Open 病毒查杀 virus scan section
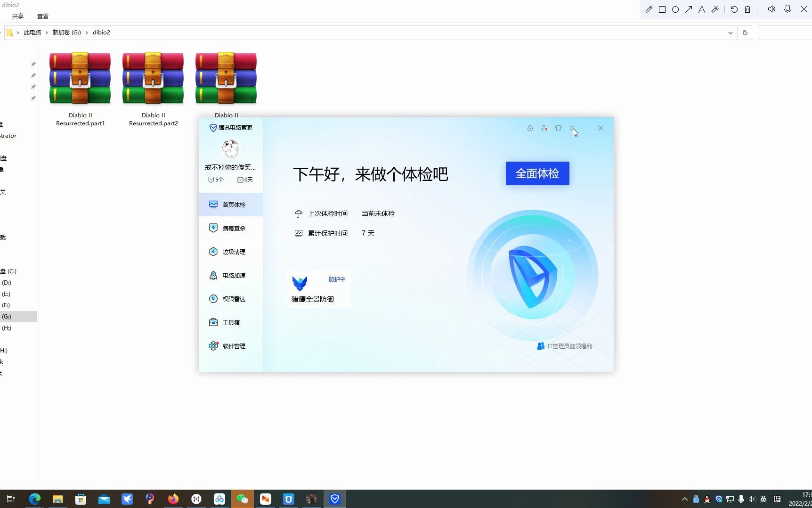 click(231, 228)
